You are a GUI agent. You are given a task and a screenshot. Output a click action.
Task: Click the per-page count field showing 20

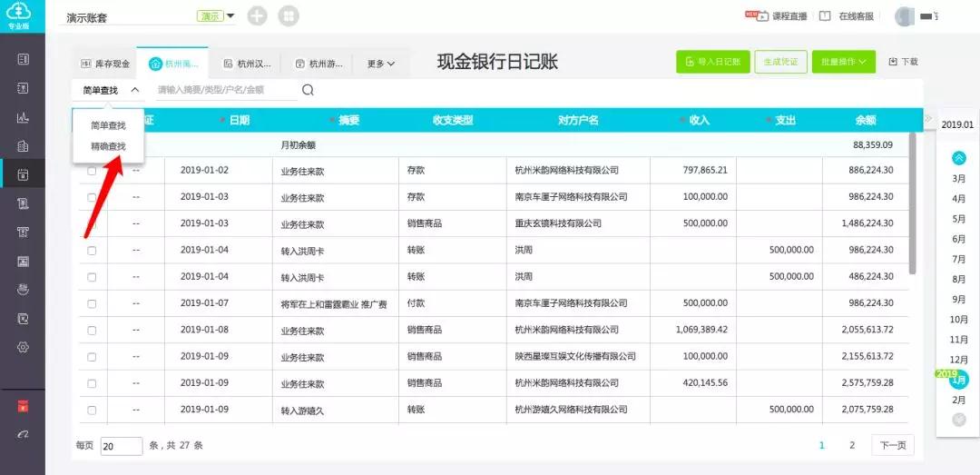[121, 446]
